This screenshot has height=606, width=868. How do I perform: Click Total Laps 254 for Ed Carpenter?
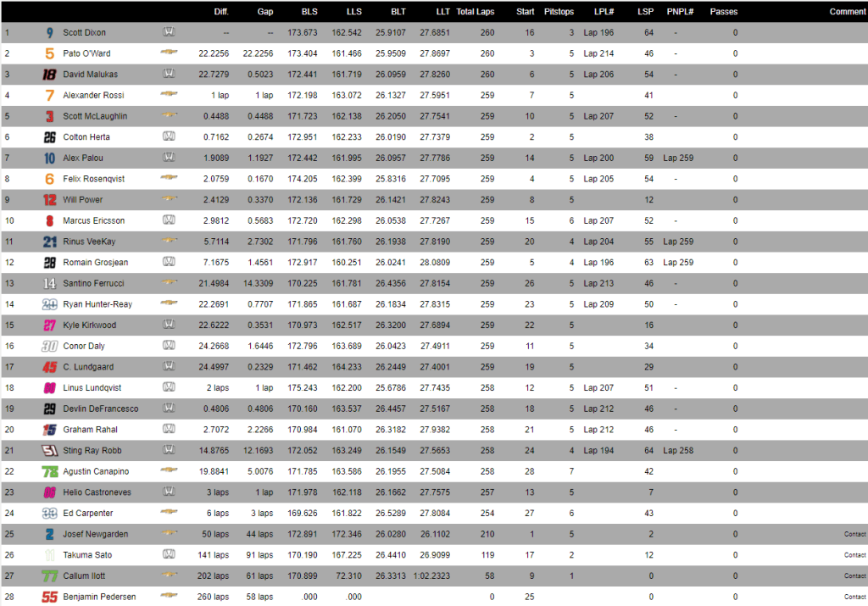(487, 514)
